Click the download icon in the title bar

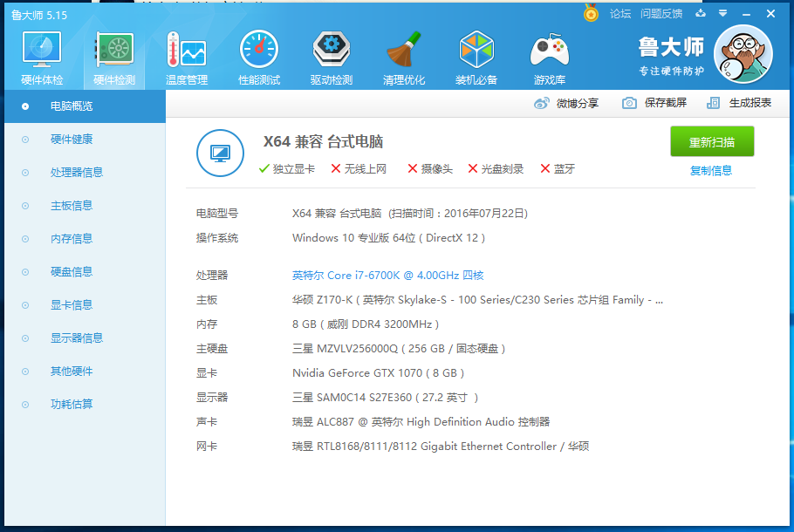[x=699, y=14]
